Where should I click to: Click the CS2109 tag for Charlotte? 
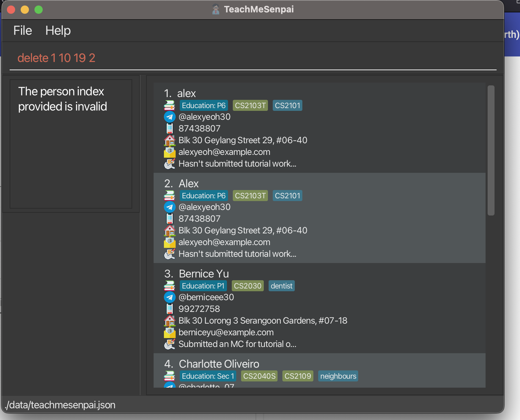click(298, 376)
